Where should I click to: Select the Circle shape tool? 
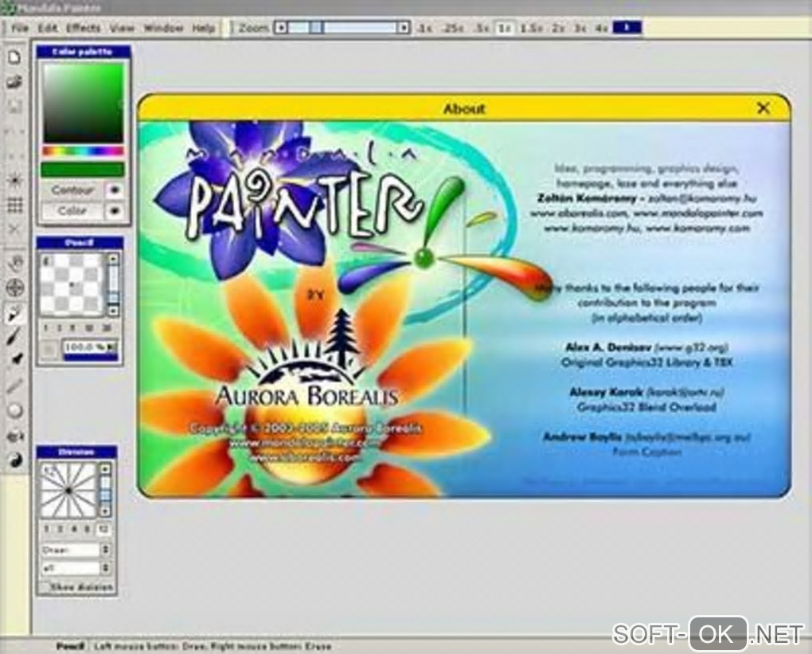coord(14,411)
